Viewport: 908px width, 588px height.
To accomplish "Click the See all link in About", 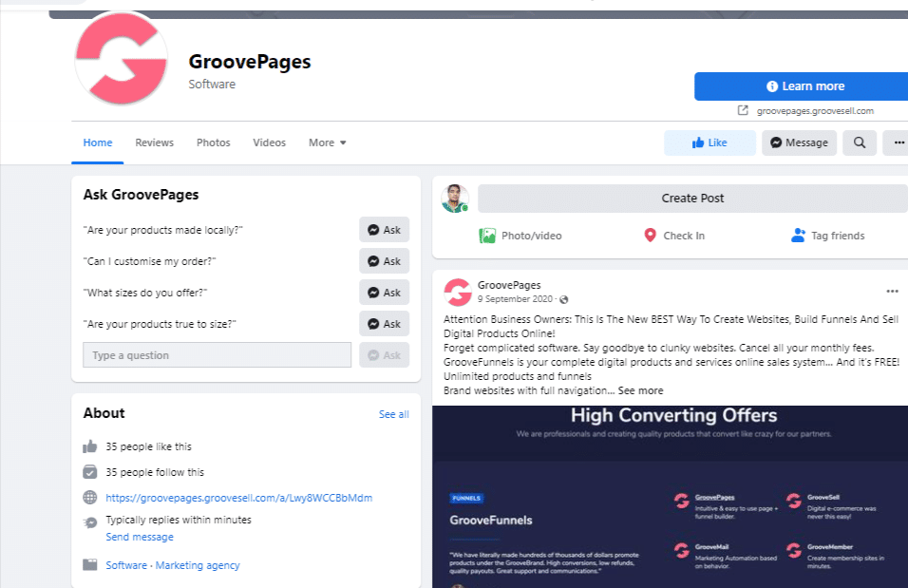I will tap(394, 414).
